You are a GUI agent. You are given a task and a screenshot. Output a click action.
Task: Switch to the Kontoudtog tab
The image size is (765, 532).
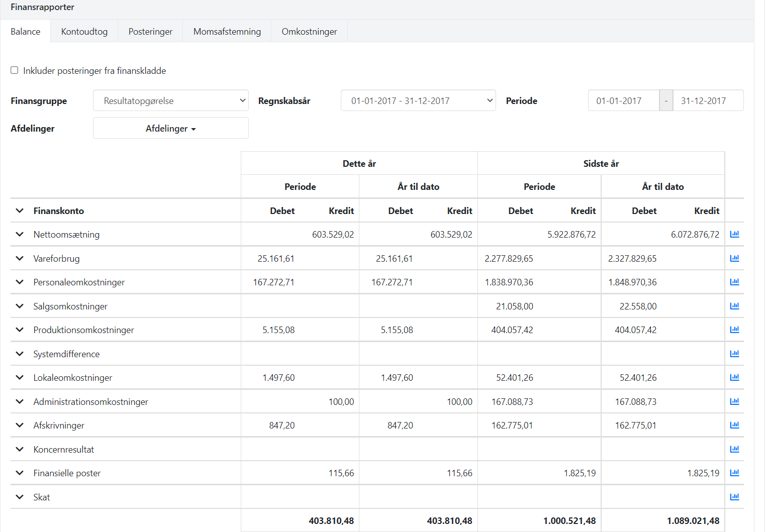tap(84, 31)
